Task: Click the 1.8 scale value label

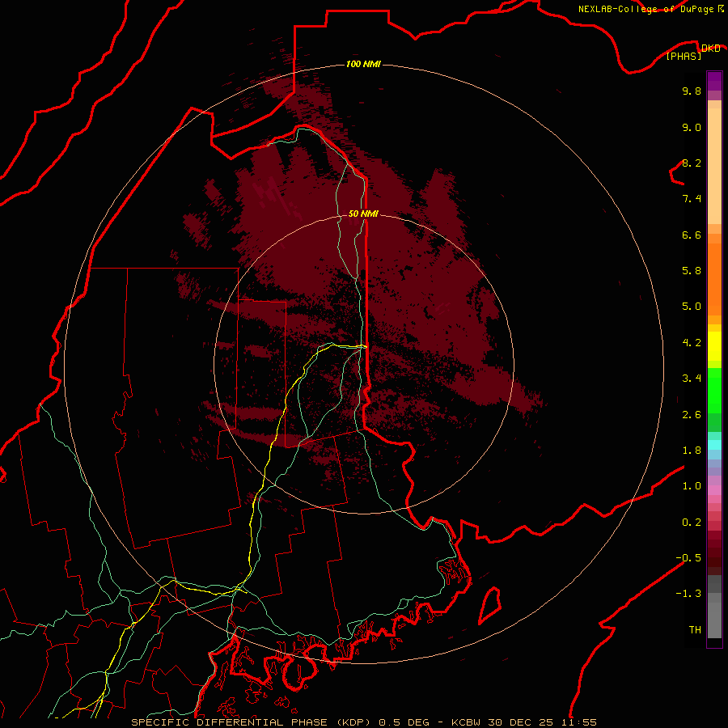Action: (x=692, y=451)
